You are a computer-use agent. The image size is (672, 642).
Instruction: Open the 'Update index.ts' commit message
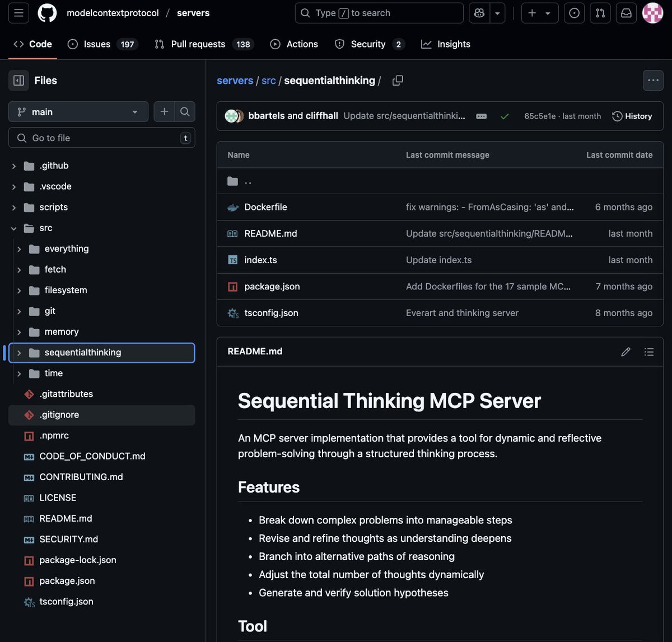(438, 260)
